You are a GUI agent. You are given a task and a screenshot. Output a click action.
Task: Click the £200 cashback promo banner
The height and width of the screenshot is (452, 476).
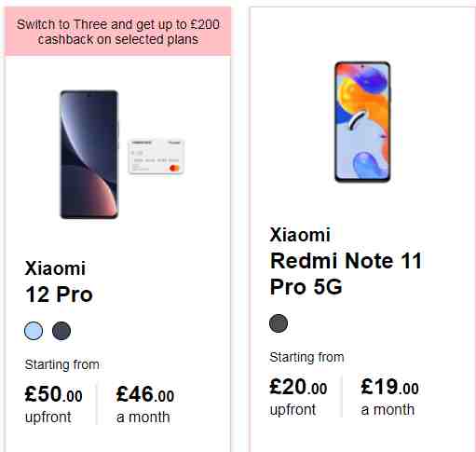117,32
